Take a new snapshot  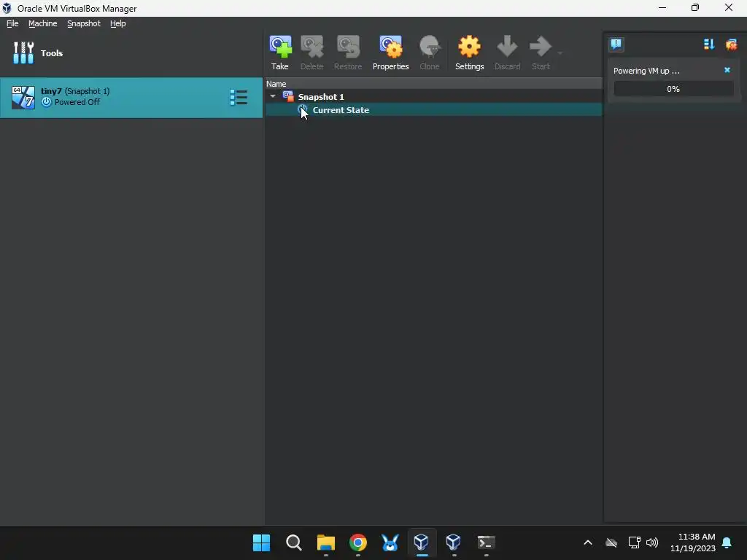[x=280, y=52]
